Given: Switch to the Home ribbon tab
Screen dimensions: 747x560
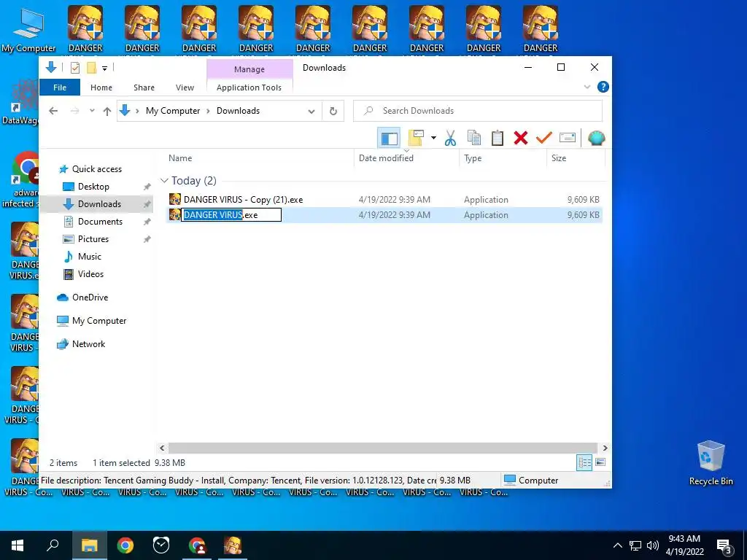Looking at the screenshot, I should tap(101, 87).
